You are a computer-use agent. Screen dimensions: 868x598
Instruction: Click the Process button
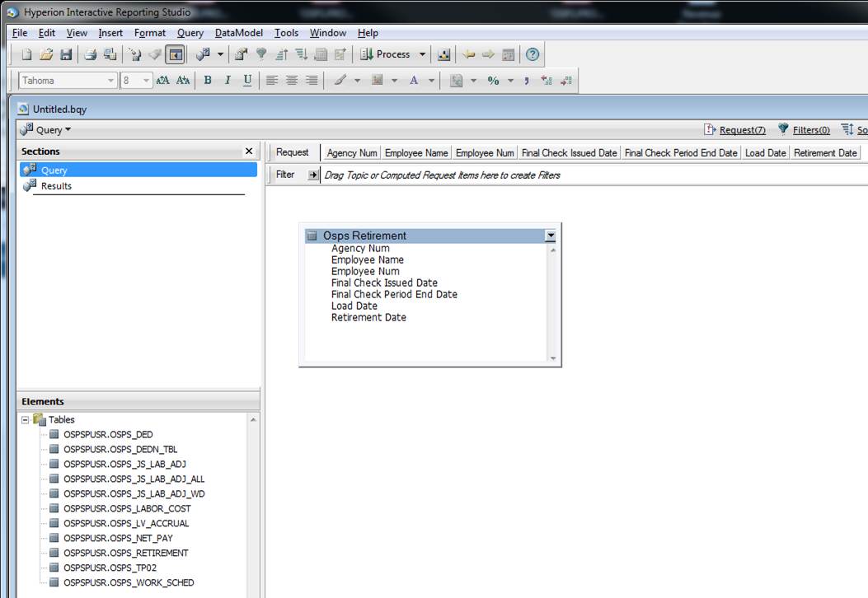(385, 54)
